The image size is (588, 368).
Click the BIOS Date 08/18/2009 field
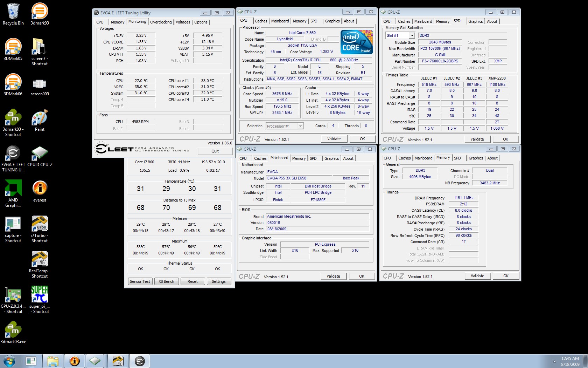(x=317, y=229)
